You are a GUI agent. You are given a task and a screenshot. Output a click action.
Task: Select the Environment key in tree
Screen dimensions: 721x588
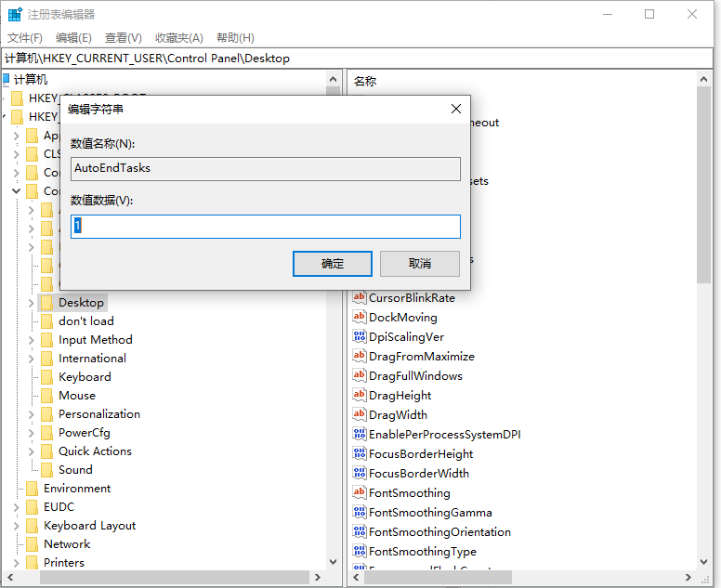coord(77,489)
